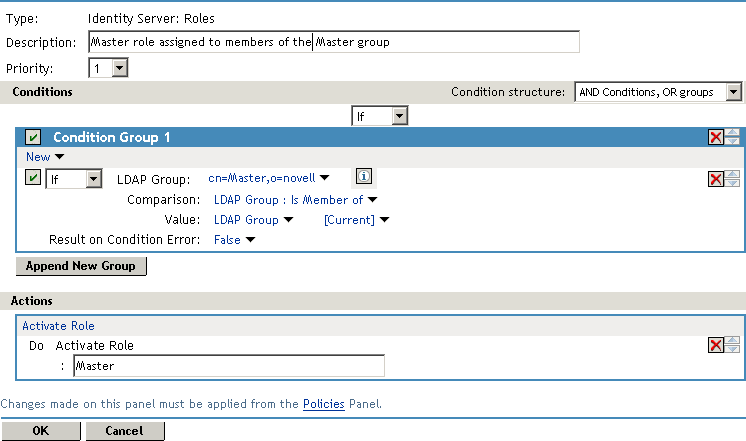746x441 pixels.
Task: Toggle the LDAP Group condition checkbox
Action: (33, 178)
